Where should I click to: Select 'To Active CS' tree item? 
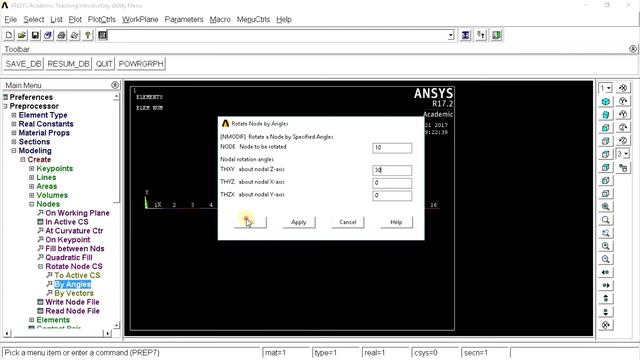(77, 276)
